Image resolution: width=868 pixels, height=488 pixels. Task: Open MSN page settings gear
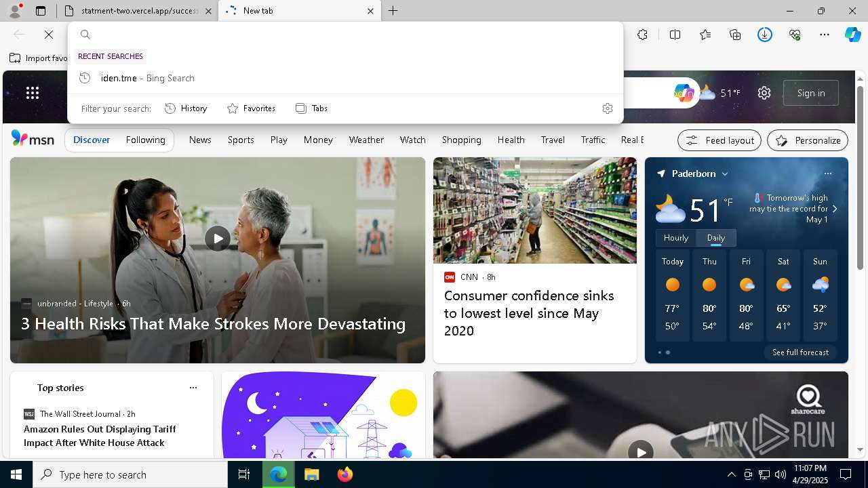764,93
